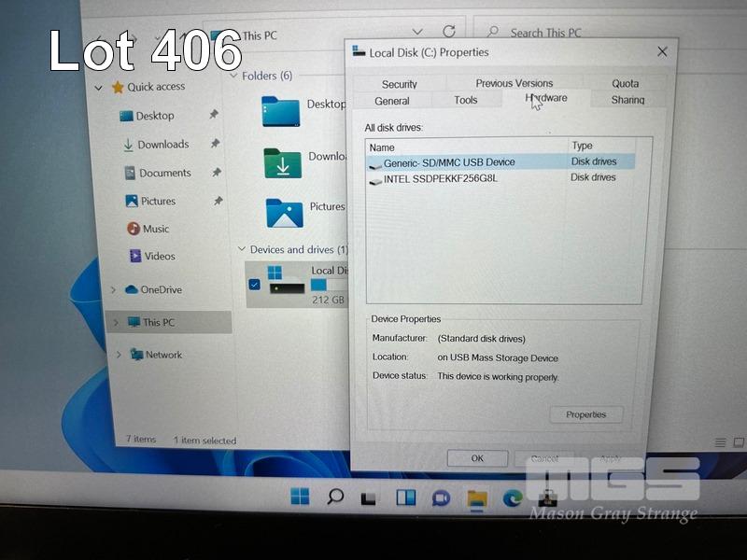The height and width of the screenshot is (560, 747).
Task: Click the refresh icon beside the address bar
Action: 449,33
